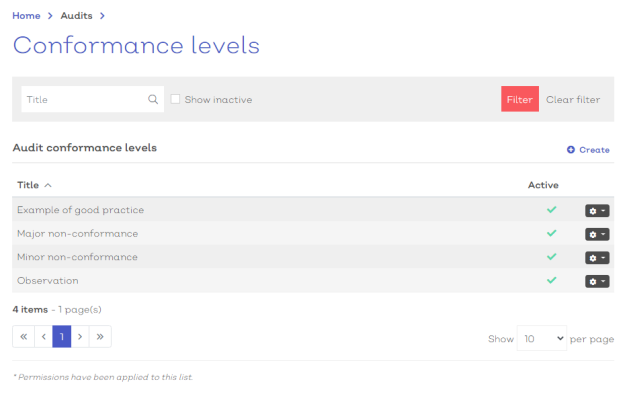
Task: Open gear menu for Example of good practice
Action: click(x=596, y=210)
